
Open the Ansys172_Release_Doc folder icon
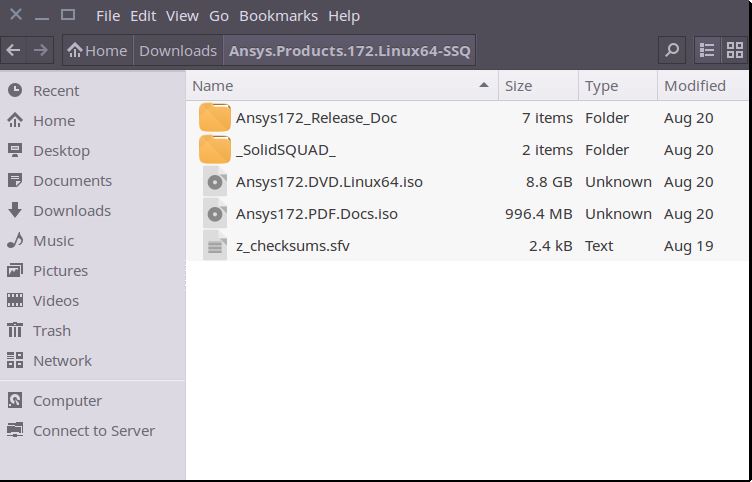(215, 118)
